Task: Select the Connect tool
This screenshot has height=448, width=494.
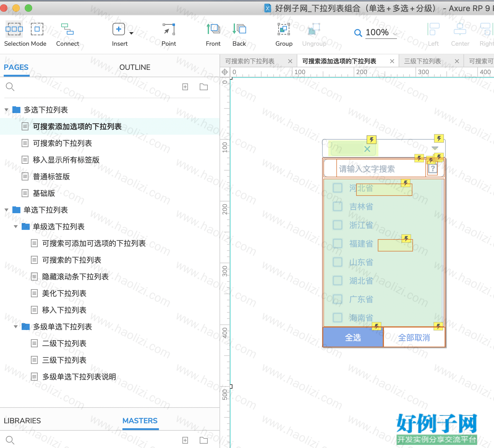Action: (67, 34)
